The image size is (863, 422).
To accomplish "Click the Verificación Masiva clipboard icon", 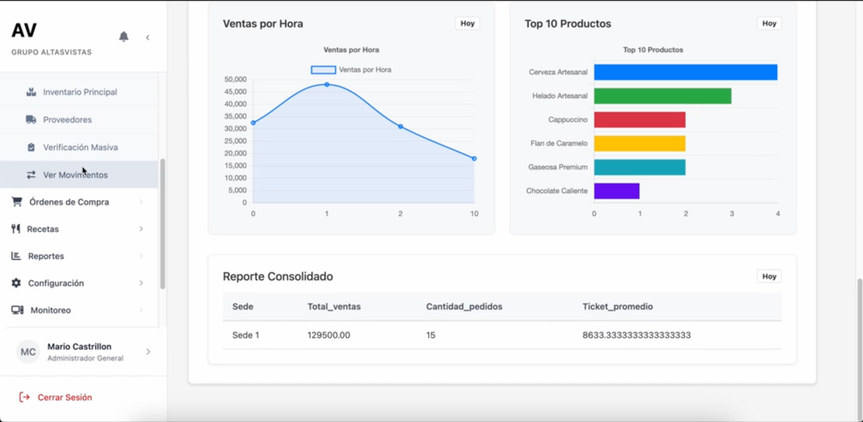I will click(x=31, y=147).
